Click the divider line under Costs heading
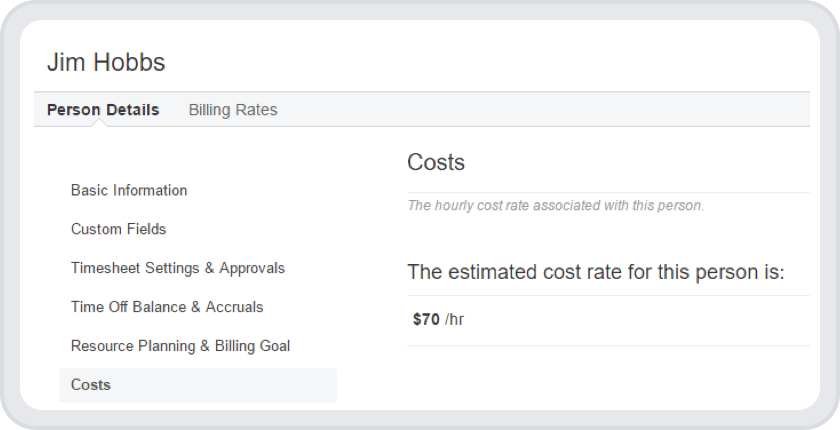This screenshot has height=430, width=840. point(608,192)
